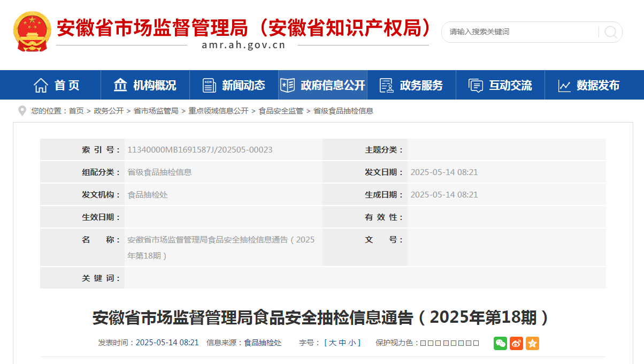The width and height of the screenshot is (644, 364).
Task: Click the search magnifier icon
Action: point(610,32)
